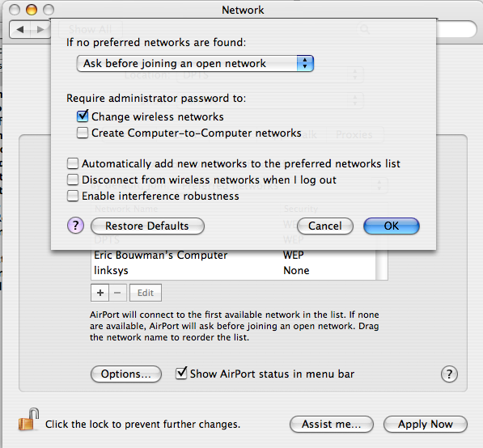483x448 pixels.
Task: Go back using the toolbar back arrow
Action: (20, 30)
